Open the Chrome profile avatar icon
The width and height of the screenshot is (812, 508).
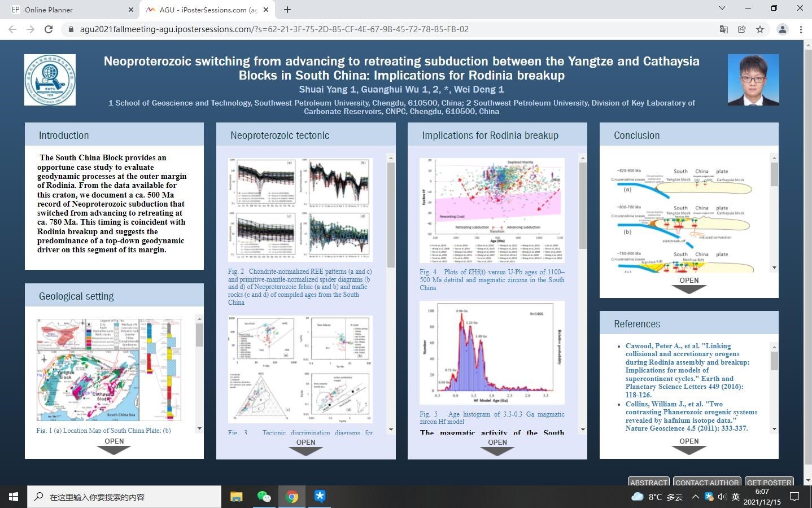coord(782,29)
